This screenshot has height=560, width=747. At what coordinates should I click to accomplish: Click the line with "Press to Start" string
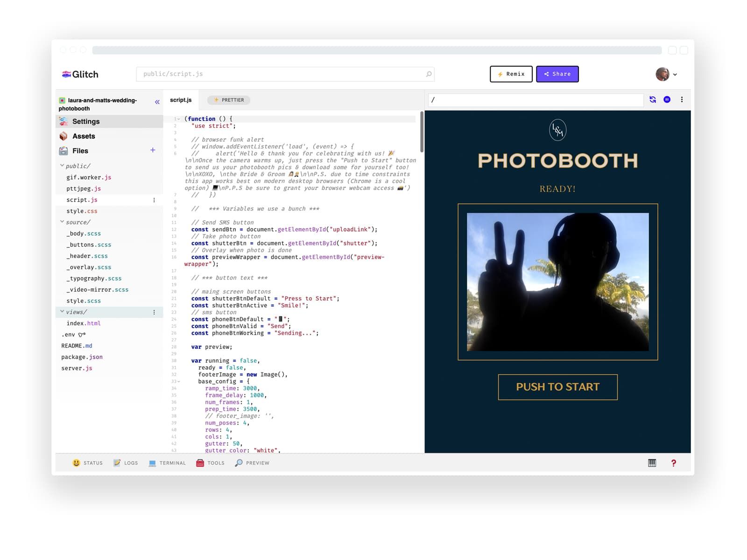(265, 299)
